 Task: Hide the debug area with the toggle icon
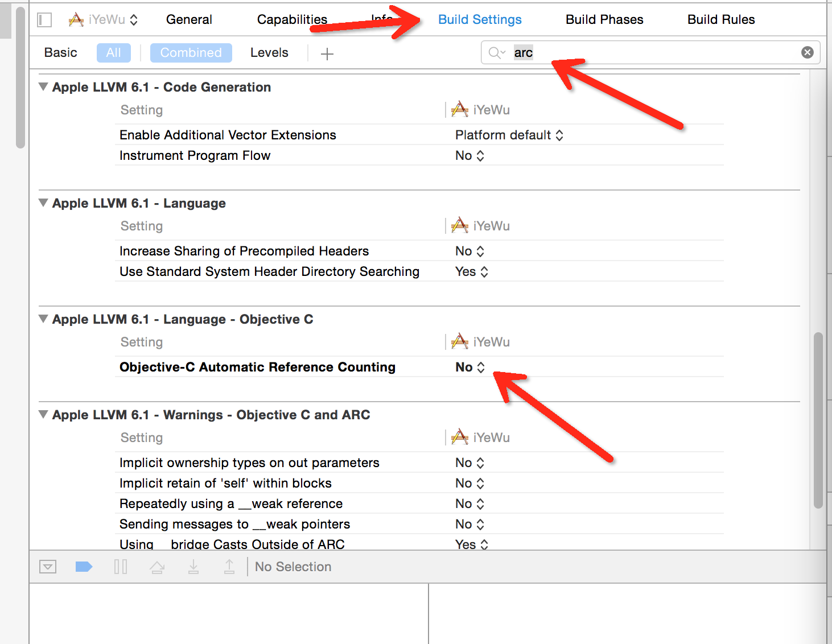click(48, 567)
